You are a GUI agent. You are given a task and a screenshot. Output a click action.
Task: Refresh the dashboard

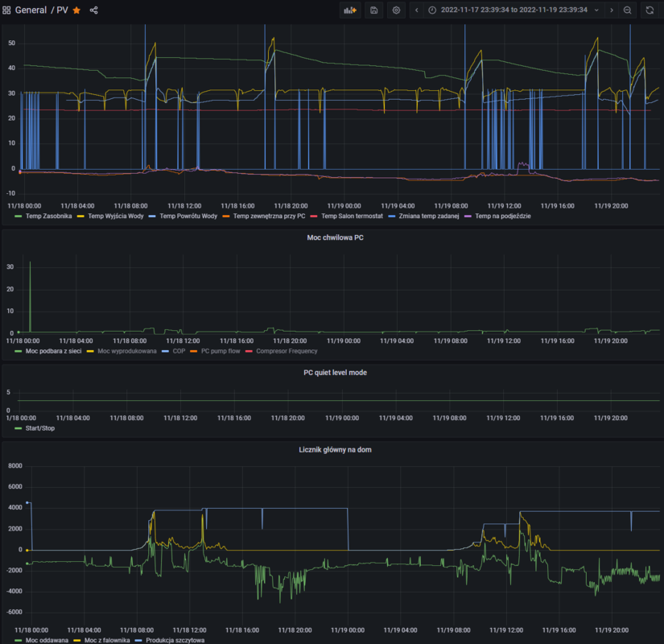click(x=650, y=10)
